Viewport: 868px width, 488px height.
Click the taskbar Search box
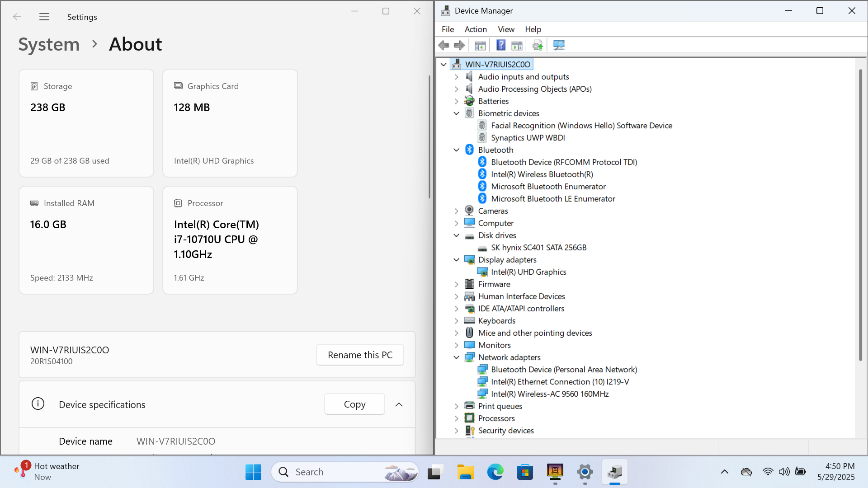[x=344, y=472]
